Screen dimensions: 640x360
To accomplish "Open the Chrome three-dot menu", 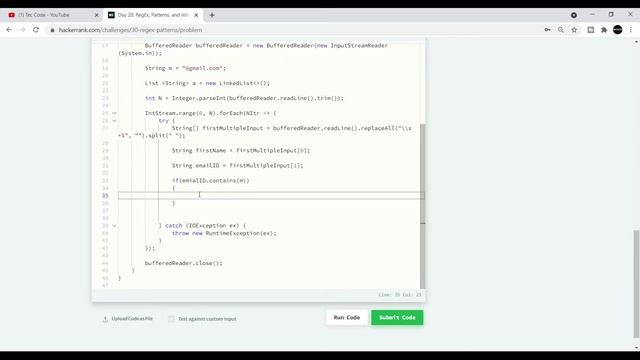I will point(631,30).
